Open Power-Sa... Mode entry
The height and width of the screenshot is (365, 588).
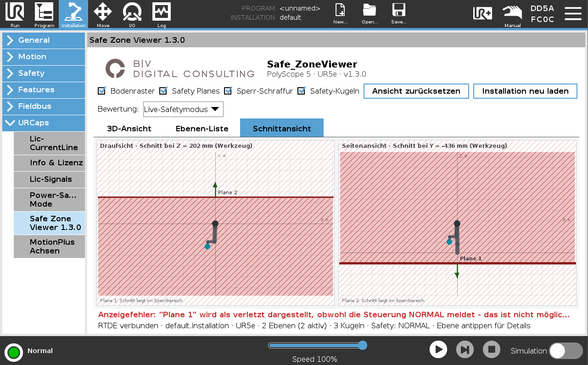coord(49,200)
